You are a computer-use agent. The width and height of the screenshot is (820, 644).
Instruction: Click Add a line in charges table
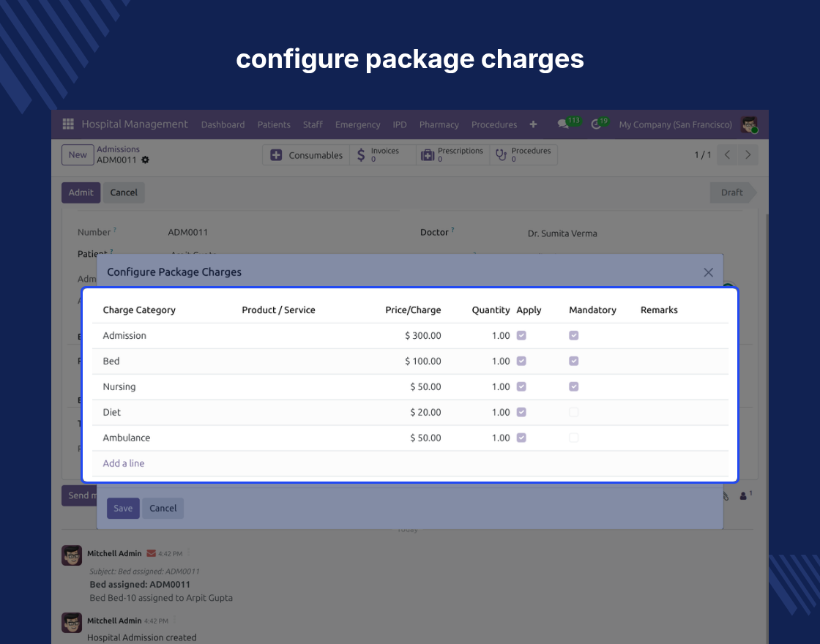click(x=124, y=463)
